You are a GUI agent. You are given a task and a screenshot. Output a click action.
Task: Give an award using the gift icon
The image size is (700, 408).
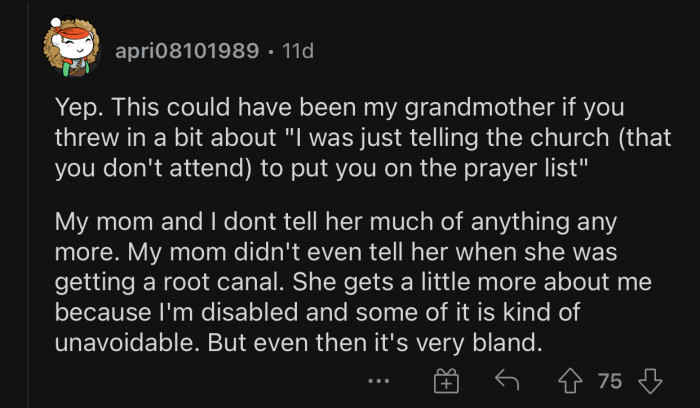(x=445, y=381)
